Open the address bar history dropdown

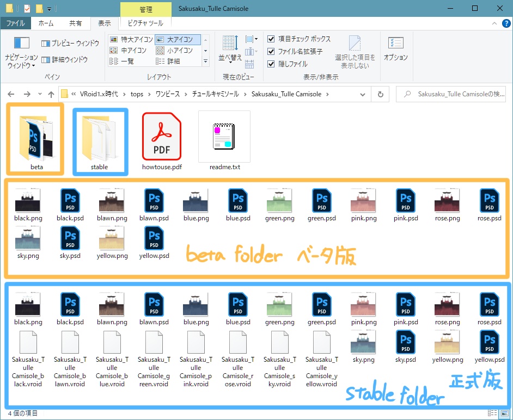tap(363, 95)
